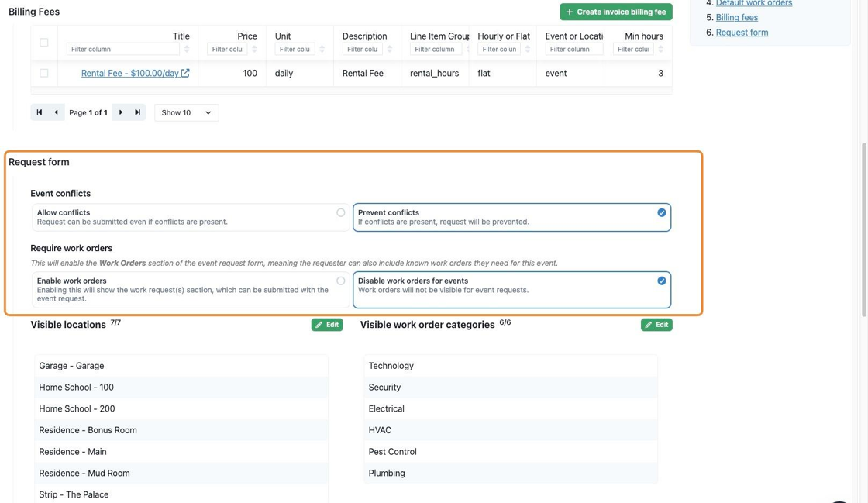Click Strip - The Palace row

[x=181, y=494]
